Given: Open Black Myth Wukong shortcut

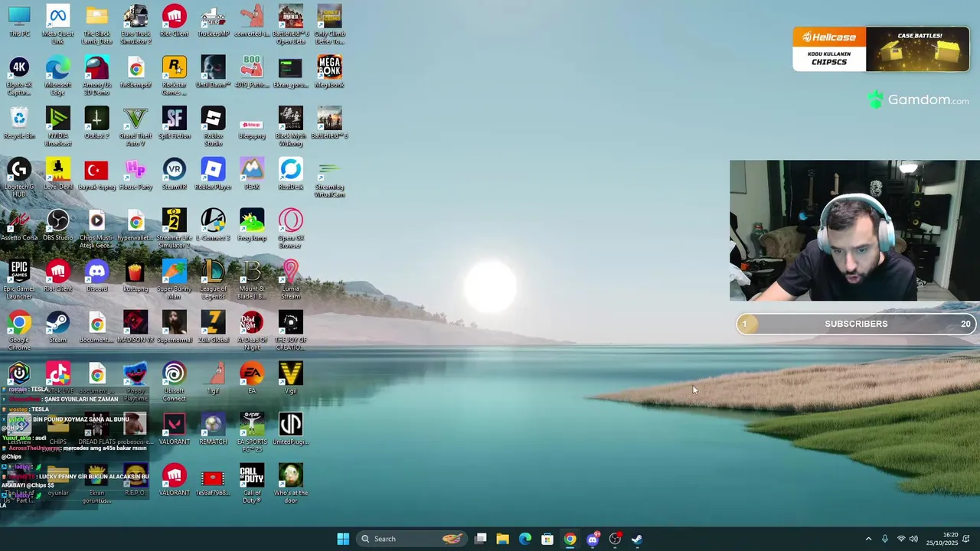Looking at the screenshot, I should [x=290, y=127].
